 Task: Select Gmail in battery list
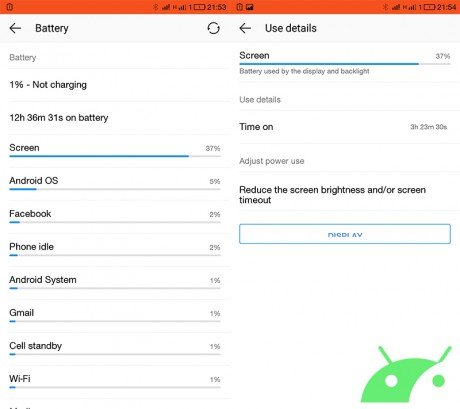tap(115, 316)
